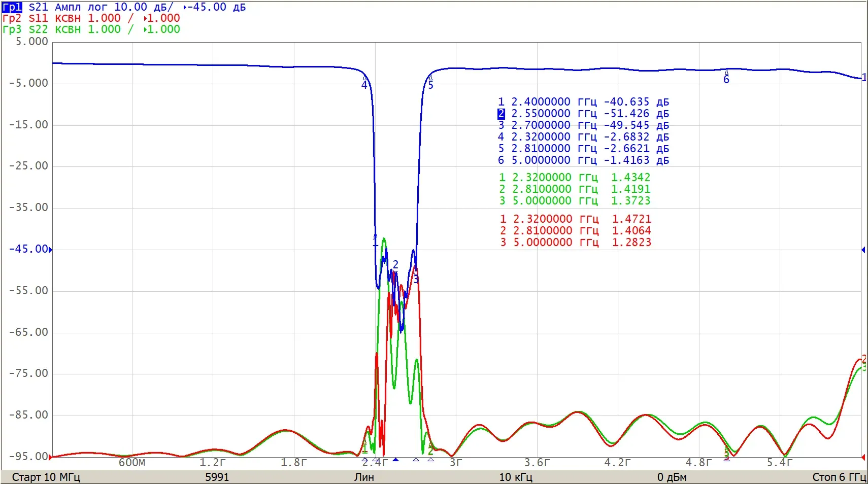Select the Гр3 S22 КСВН trace label
This screenshot has width=868, height=484.
pyautogui.click(x=91, y=29)
